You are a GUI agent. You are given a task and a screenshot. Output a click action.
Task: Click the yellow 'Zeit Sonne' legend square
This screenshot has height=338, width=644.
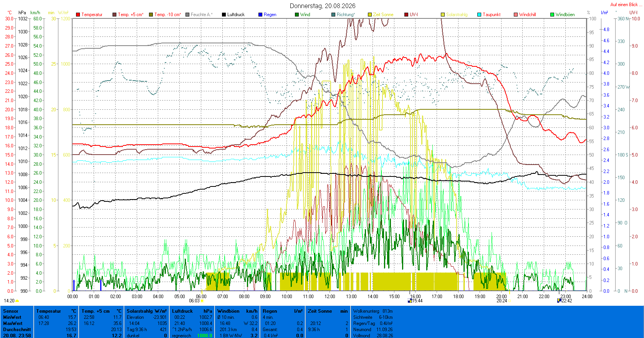(370, 15)
